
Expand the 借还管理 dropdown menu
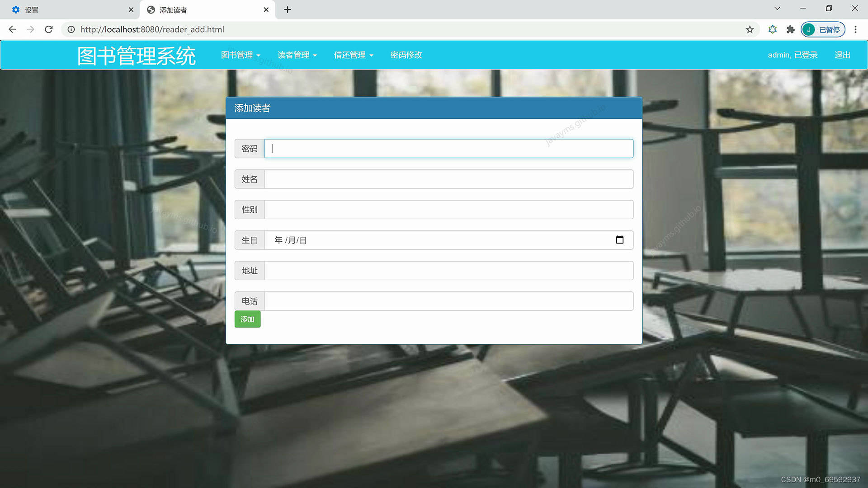pos(353,55)
